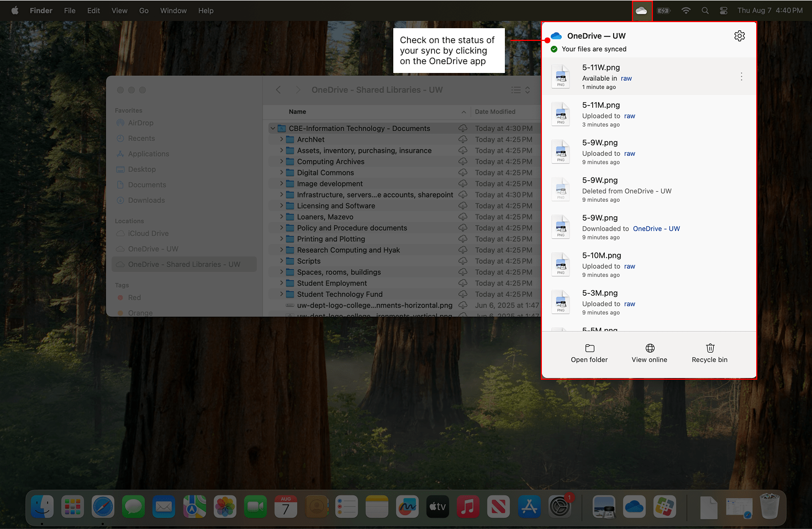Click the OneDrive cloud icon in menu bar
Image resolution: width=812 pixels, height=529 pixels.
[641, 10]
